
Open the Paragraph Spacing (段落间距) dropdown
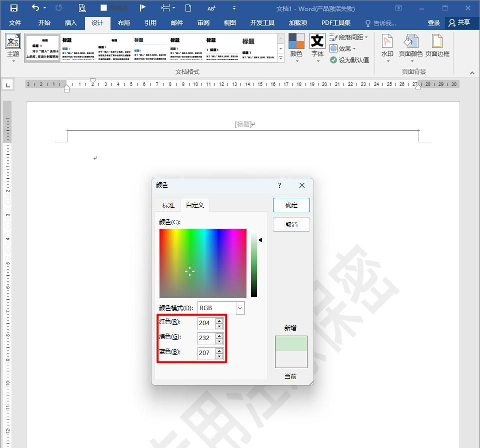coord(350,37)
